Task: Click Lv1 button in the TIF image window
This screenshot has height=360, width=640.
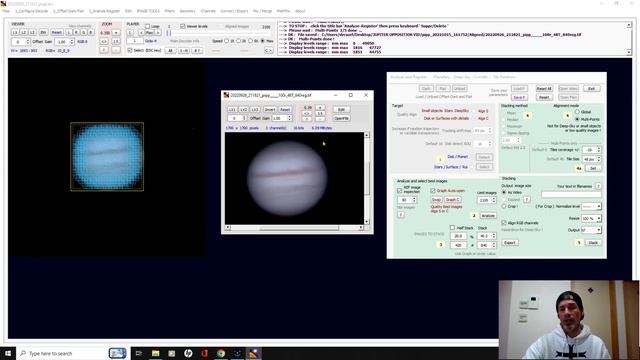Action: tap(232, 110)
